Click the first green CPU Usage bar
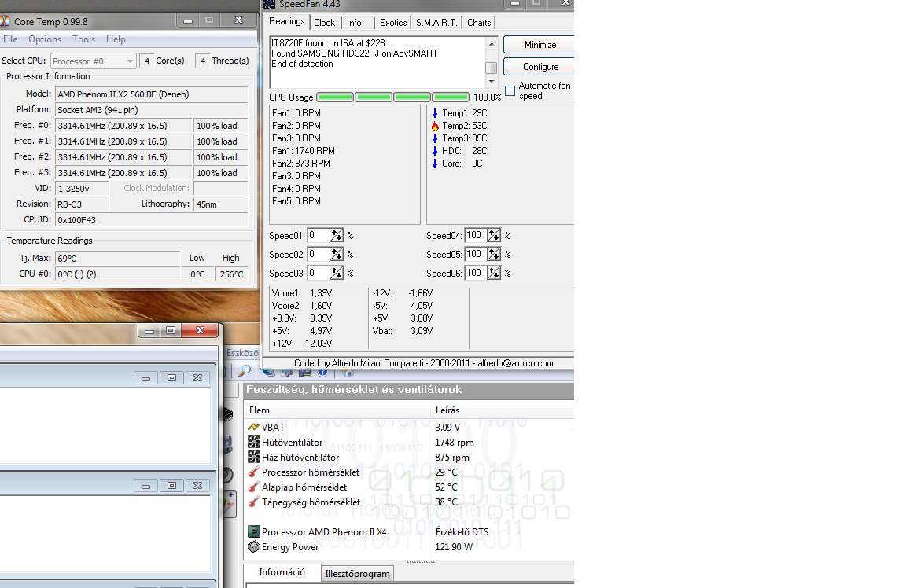This screenshot has height=588, width=906. [335, 97]
